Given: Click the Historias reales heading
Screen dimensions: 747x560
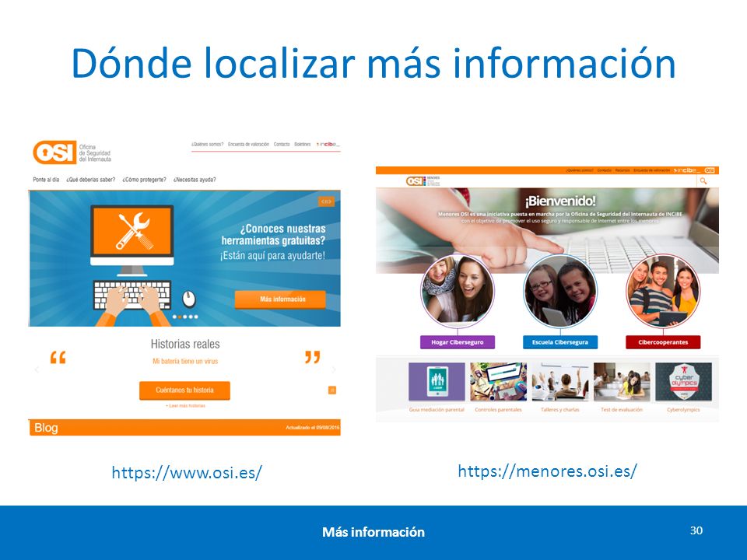Looking at the screenshot, I should click(x=185, y=344).
